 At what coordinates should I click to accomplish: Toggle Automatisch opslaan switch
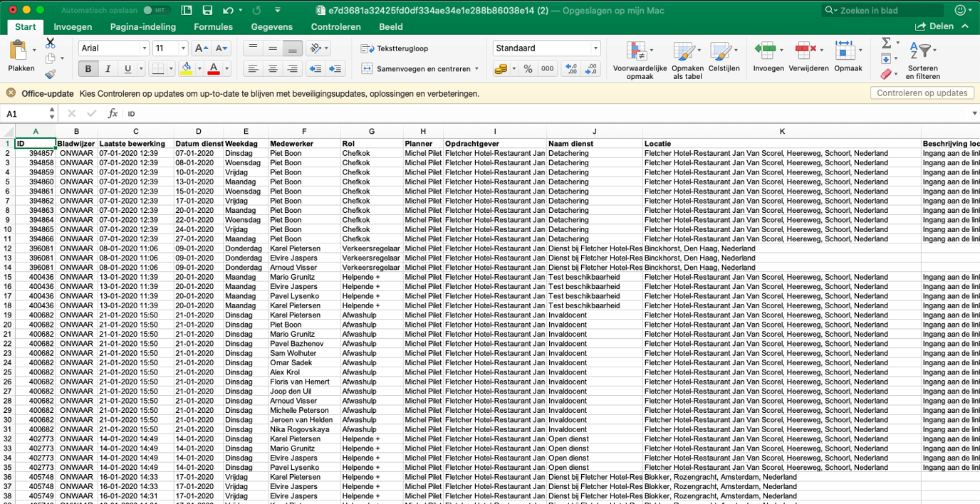[156, 10]
